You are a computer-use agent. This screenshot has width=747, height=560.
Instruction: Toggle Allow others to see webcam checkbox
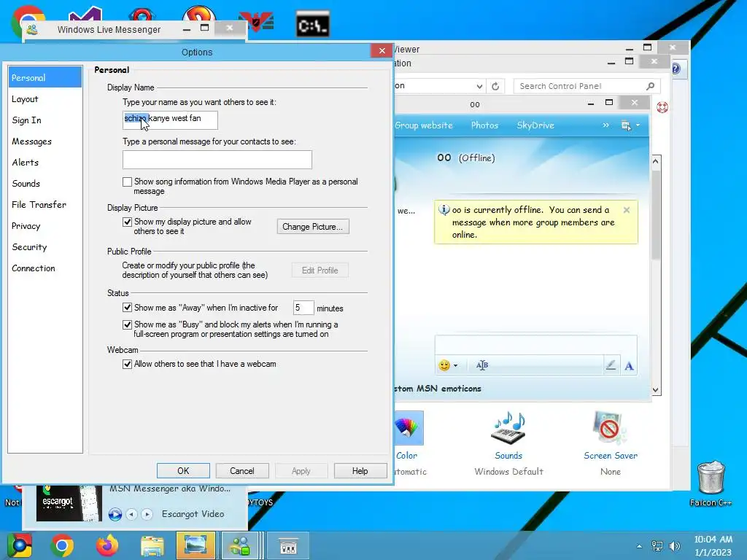[x=127, y=365]
